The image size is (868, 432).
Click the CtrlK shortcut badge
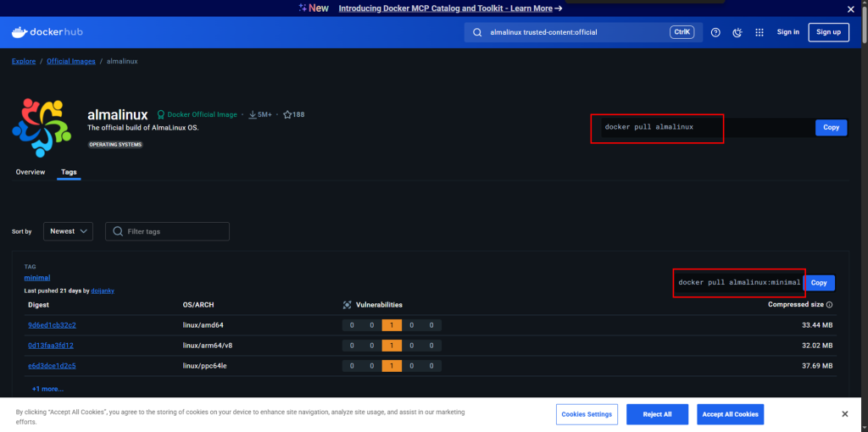(x=682, y=32)
